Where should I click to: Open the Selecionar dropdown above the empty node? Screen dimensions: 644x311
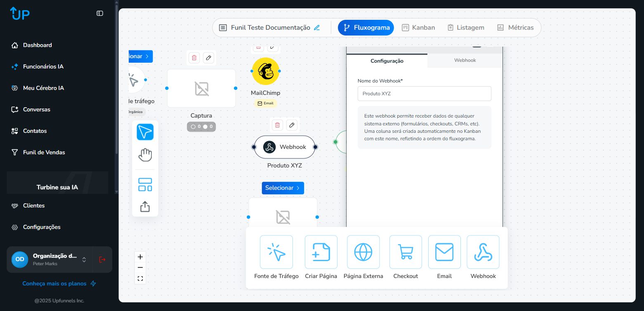283,188
